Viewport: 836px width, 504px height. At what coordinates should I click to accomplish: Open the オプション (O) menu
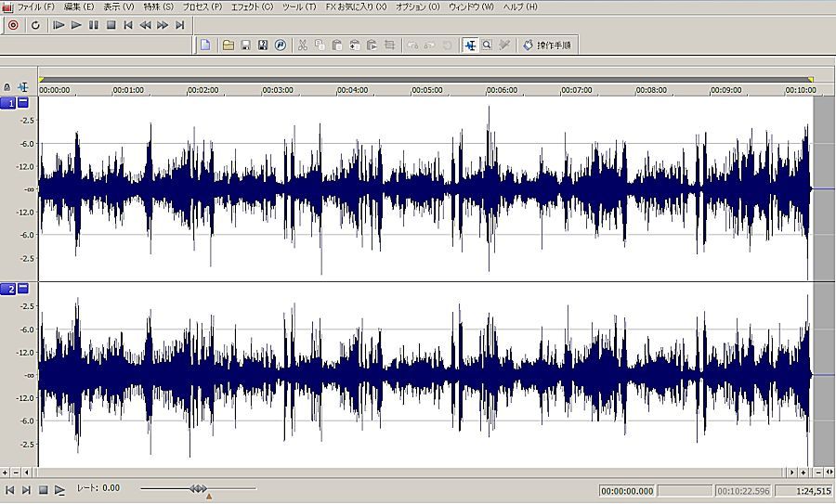tap(417, 6)
